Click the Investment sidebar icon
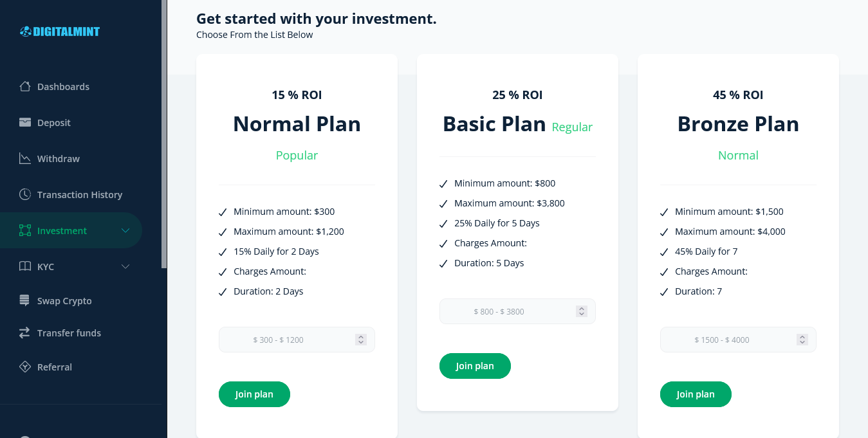Viewport: 868px width, 438px height. pos(25,230)
